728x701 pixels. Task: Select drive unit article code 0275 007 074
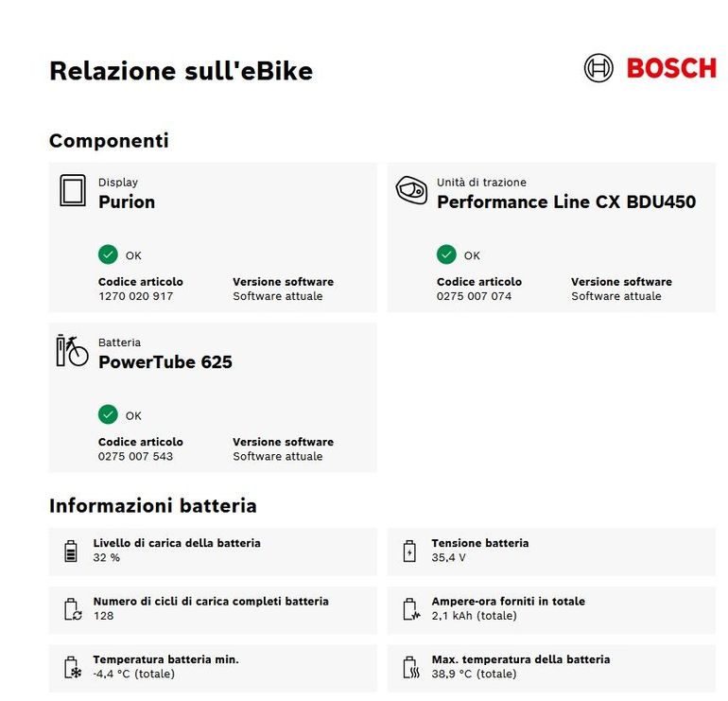(474, 296)
